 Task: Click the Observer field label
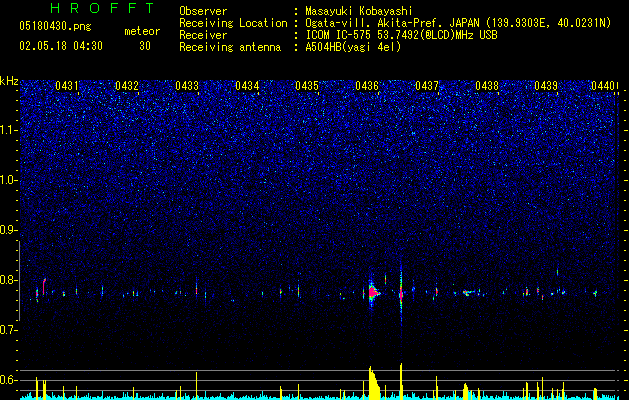click(203, 11)
